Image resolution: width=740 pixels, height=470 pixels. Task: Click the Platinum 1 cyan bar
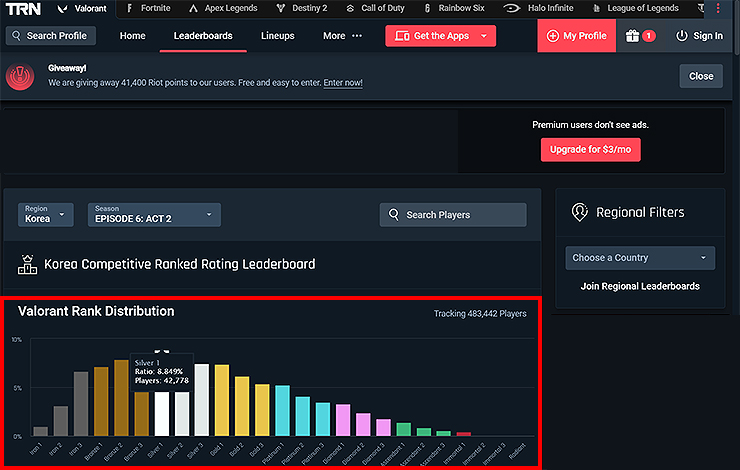click(283, 411)
